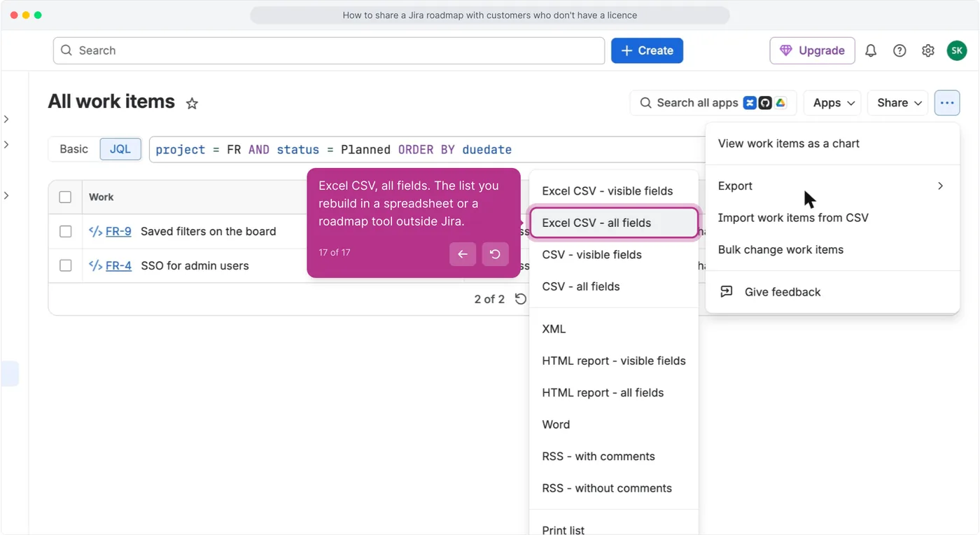The height and width of the screenshot is (535, 980).
Task: Star the All work items page
Action: pyautogui.click(x=192, y=104)
